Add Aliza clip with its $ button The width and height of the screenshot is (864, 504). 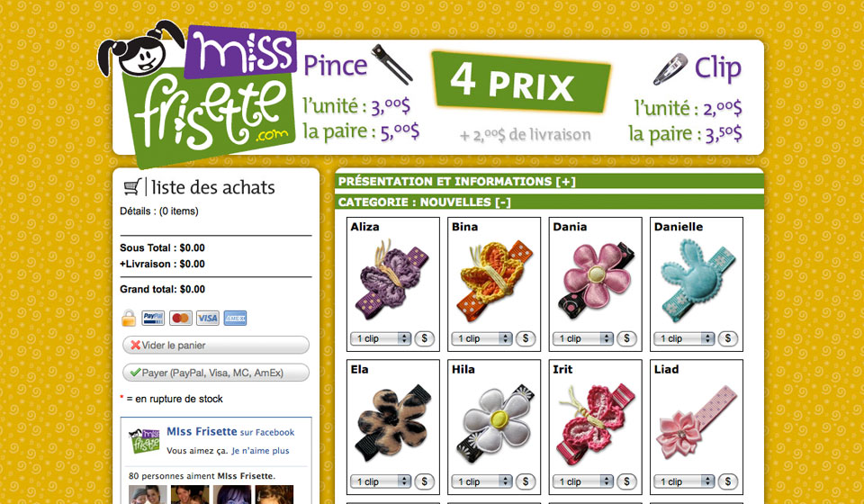424,338
